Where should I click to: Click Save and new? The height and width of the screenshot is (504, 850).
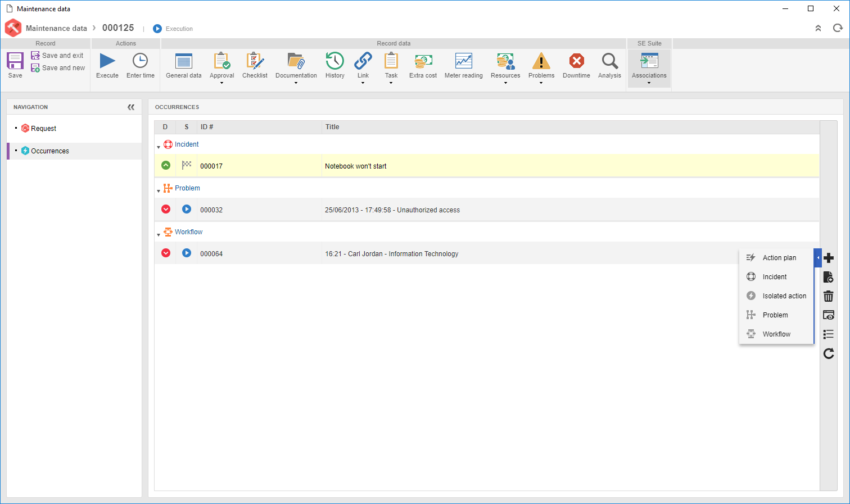[58, 68]
